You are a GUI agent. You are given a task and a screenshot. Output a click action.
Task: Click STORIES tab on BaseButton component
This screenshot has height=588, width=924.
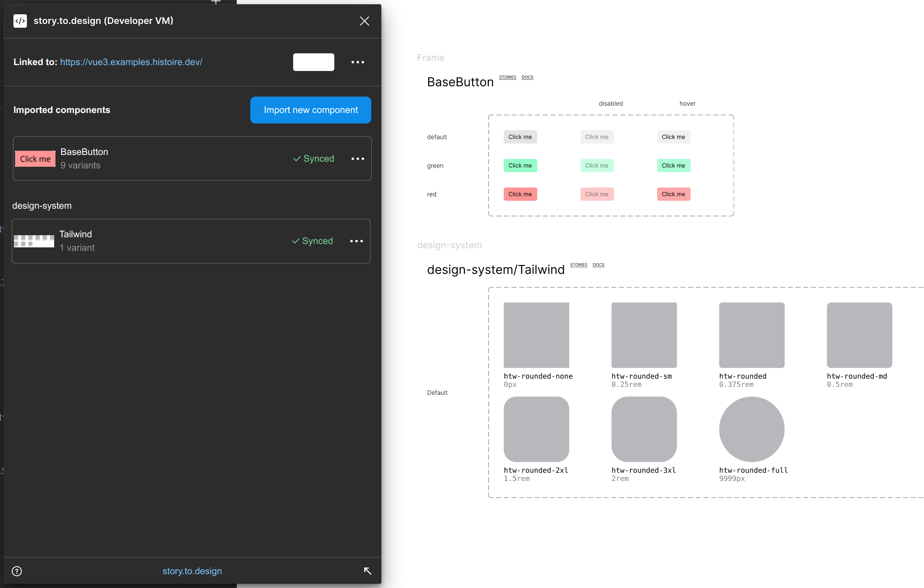point(507,76)
